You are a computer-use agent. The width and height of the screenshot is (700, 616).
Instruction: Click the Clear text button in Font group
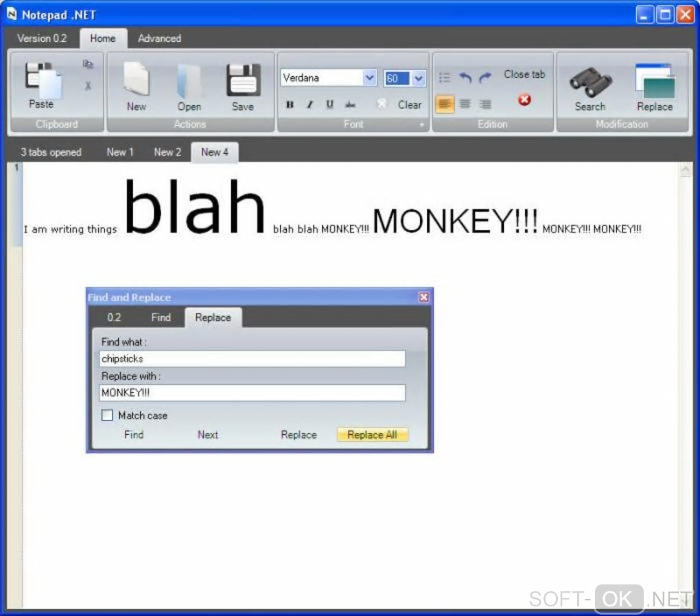tap(410, 105)
